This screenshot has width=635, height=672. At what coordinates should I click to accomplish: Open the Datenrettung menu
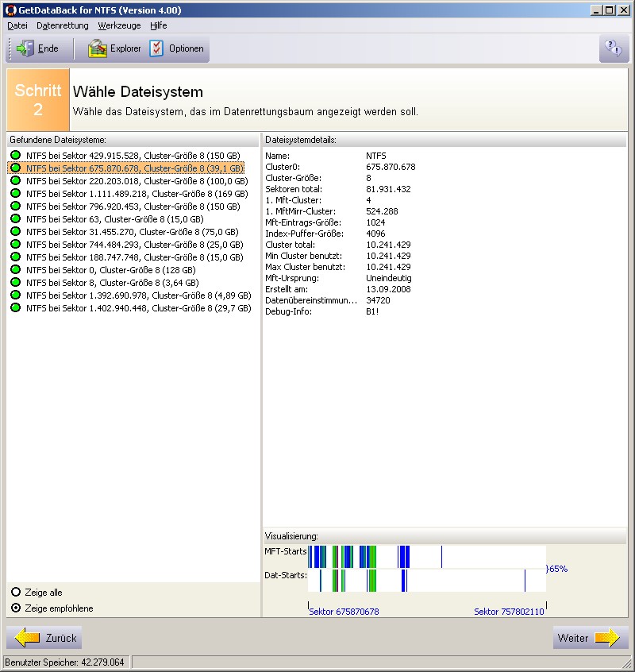[x=63, y=25]
